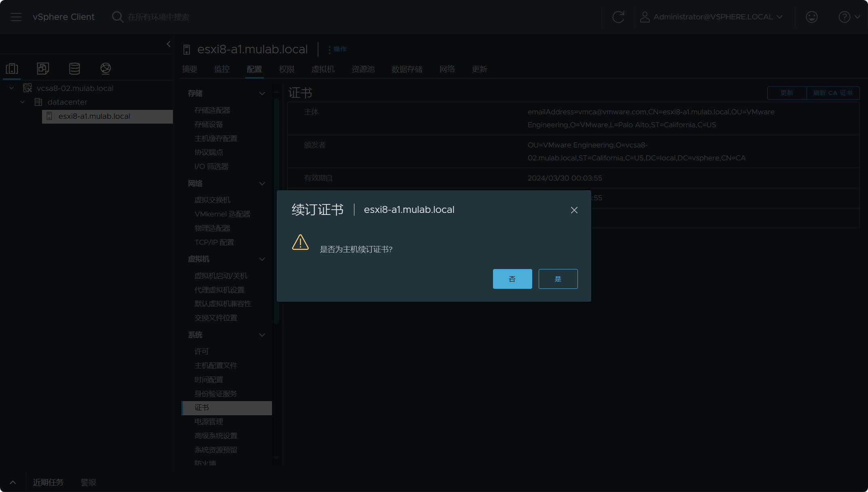This screenshot has height=492, width=868.
Task: Click the host icon beside title
Action: (187, 50)
